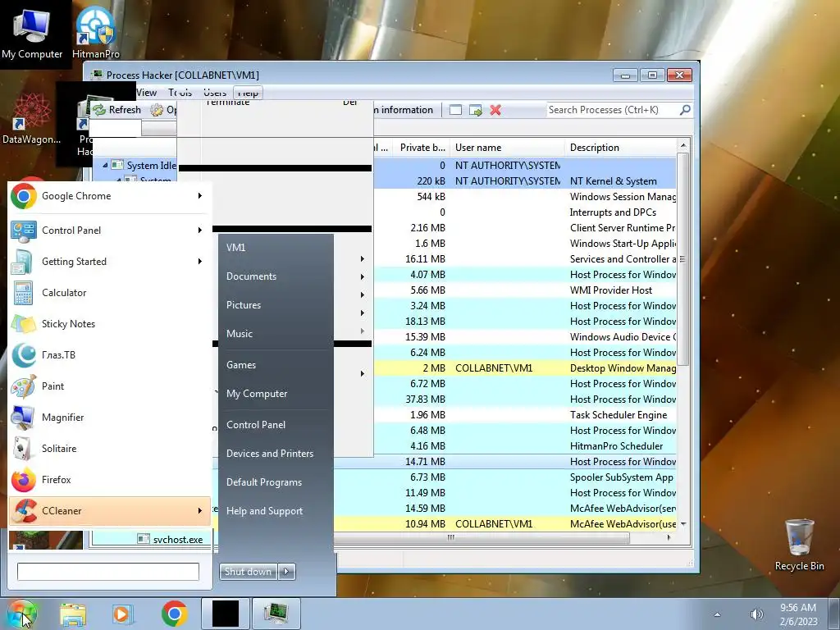Viewport: 840px width, 630px height.
Task: Select the WMI Provider Host process row
Action: tap(525, 290)
